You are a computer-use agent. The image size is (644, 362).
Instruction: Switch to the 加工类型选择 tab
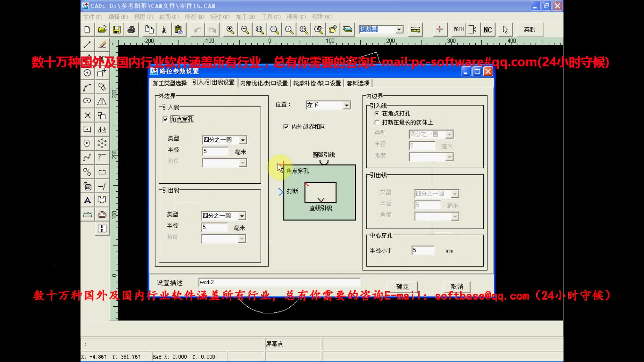170,83
